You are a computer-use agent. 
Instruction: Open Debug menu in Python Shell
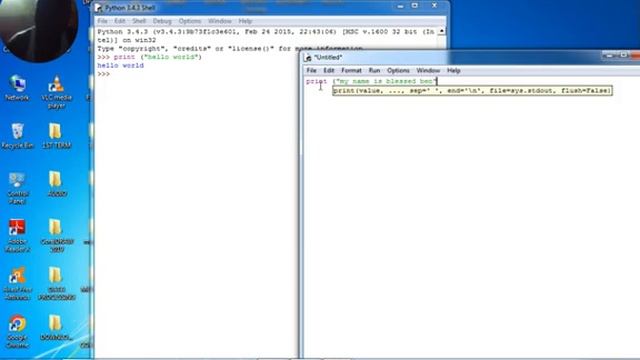[162, 21]
